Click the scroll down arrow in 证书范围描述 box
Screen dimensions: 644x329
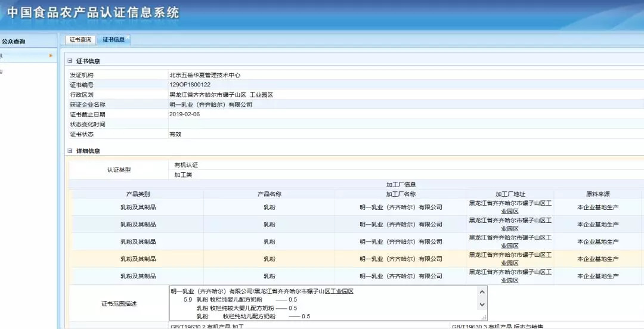coord(482,305)
